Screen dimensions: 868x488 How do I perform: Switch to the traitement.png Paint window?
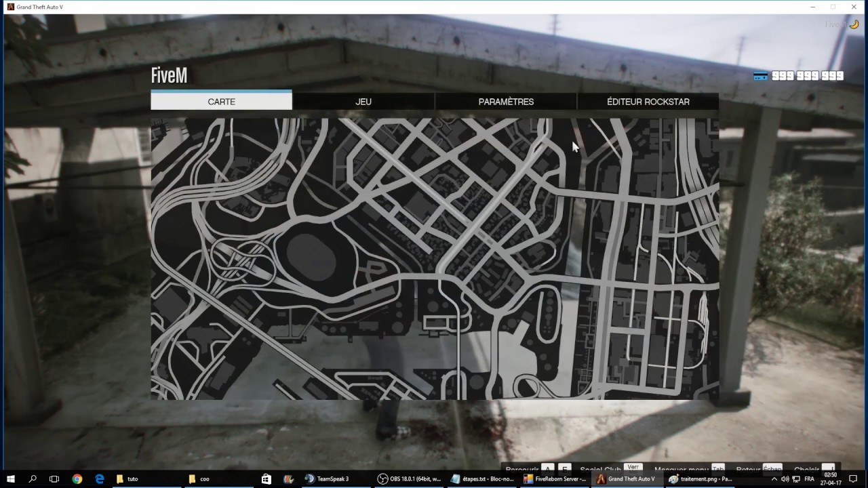[701, 479]
